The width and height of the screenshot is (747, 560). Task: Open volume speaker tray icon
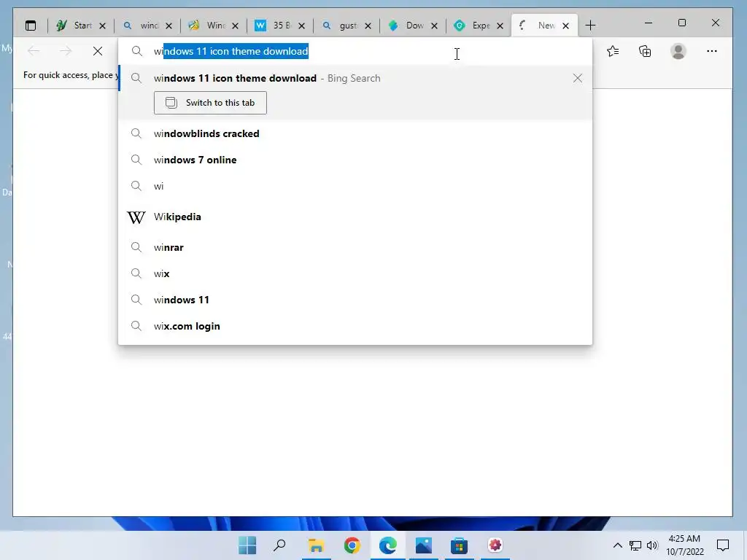pos(652,545)
